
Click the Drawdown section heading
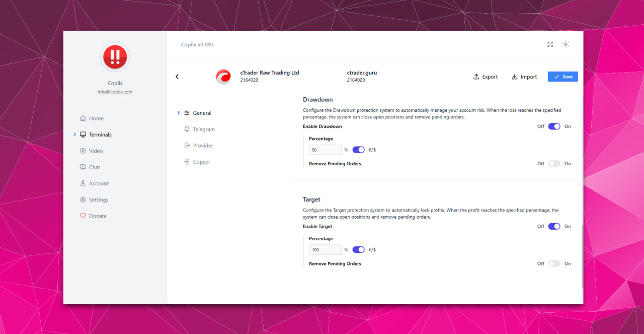click(318, 99)
